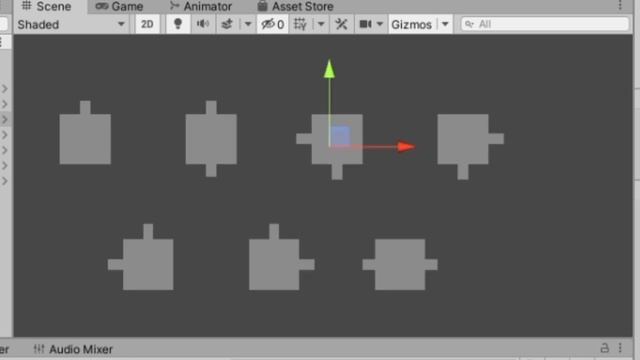Click the blue XY-plane gizmo handle square
The width and height of the screenshot is (640, 360).
(340, 136)
